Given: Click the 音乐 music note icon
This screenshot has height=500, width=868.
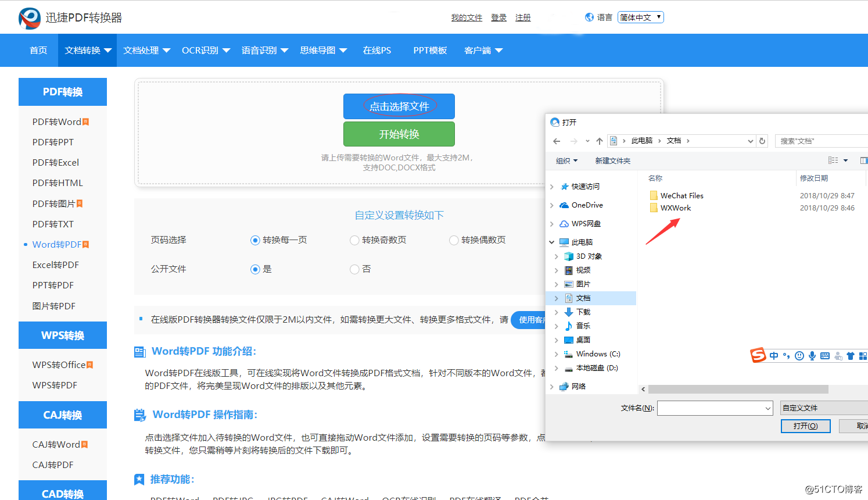Looking at the screenshot, I should click(569, 326).
